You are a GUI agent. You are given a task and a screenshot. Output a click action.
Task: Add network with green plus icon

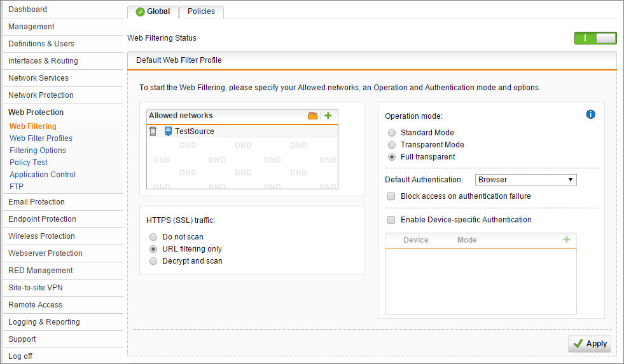[x=328, y=116]
